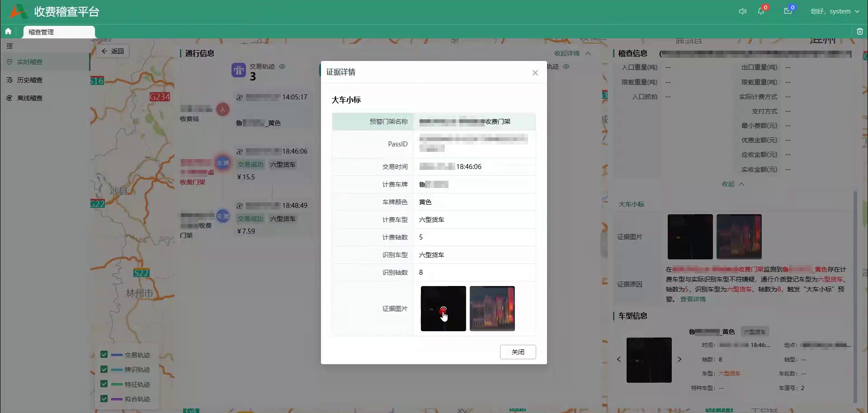Open messages via the envelope icon

tap(787, 11)
